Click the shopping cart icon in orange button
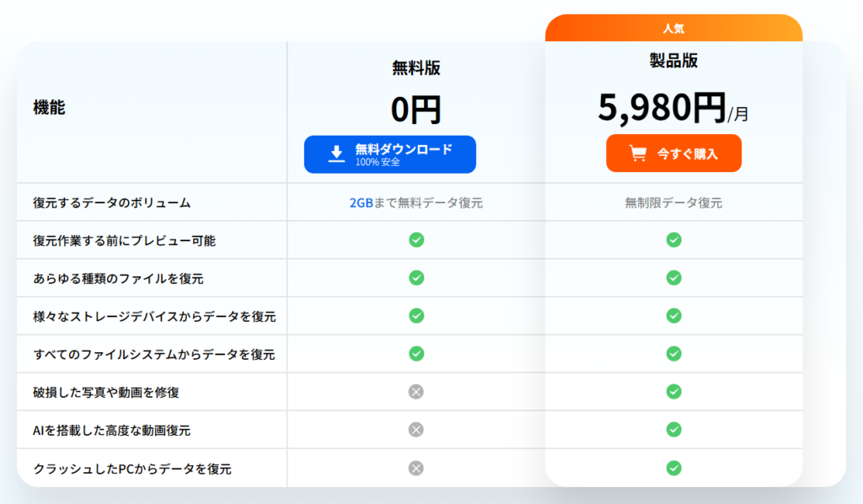Screen dimensions: 863x504 click(638, 154)
